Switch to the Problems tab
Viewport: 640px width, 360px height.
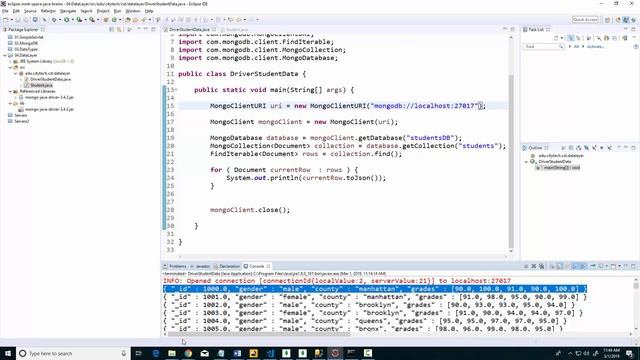point(175,266)
